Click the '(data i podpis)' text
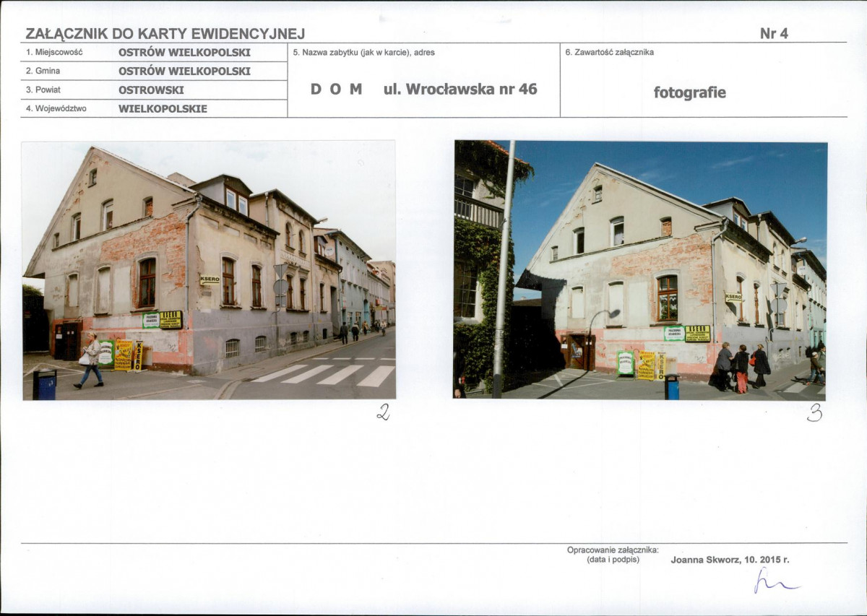The height and width of the screenshot is (616, 867). click(x=613, y=560)
